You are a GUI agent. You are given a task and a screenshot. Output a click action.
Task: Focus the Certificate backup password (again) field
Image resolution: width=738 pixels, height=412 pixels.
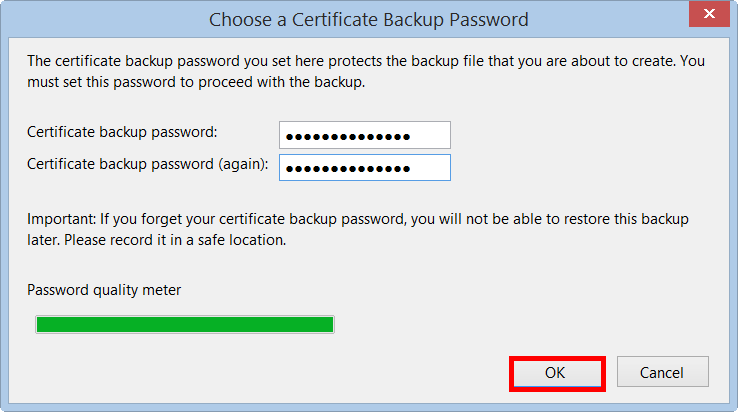click(365, 167)
